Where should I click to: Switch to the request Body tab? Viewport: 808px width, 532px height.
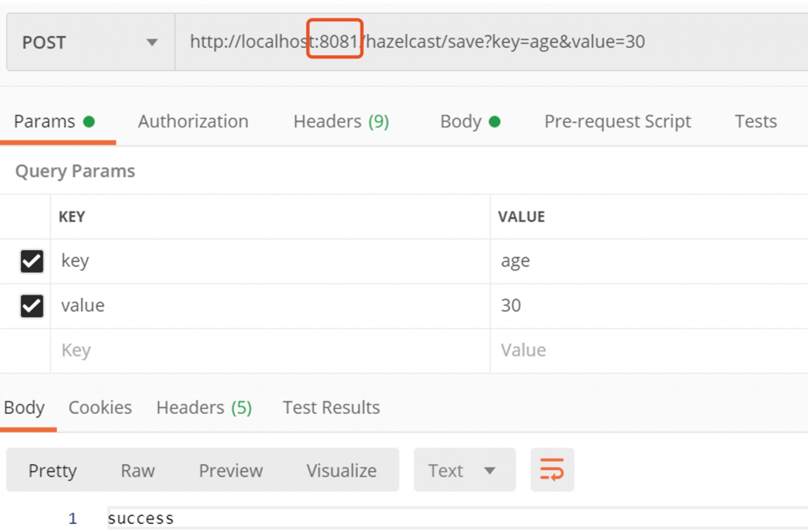click(x=470, y=121)
